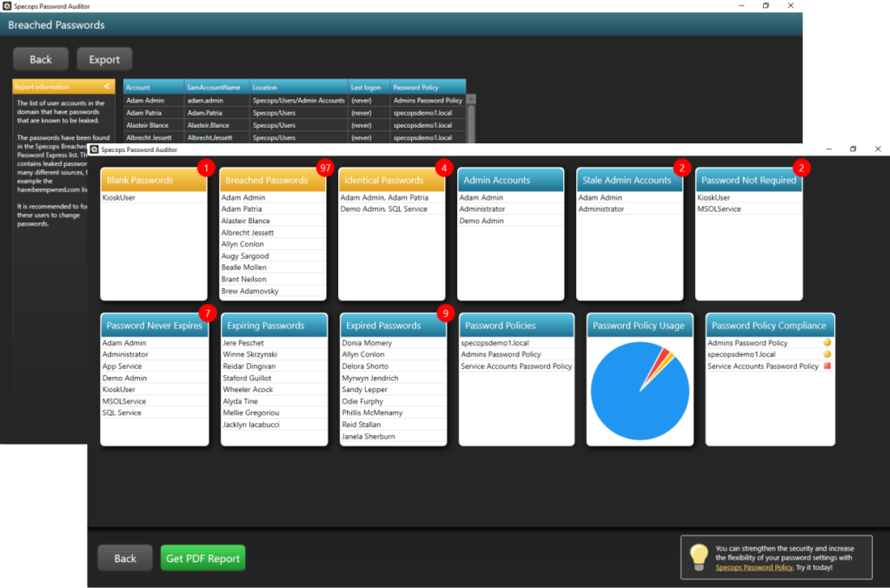The width and height of the screenshot is (890, 588).
Task: Open the Blank Passwords card header
Action: pyautogui.click(x=153, y=180)
